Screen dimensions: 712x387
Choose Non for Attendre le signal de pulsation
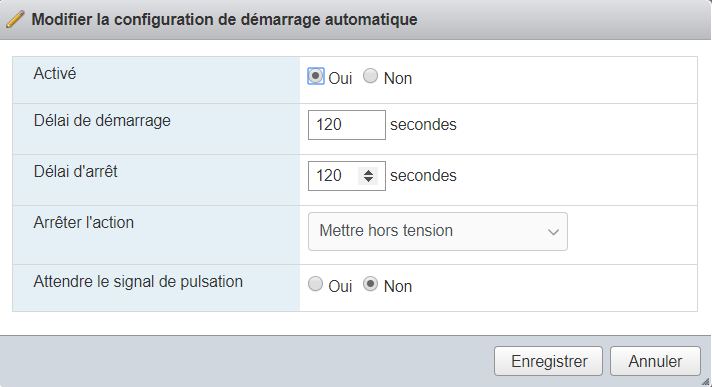click(371, 284)
